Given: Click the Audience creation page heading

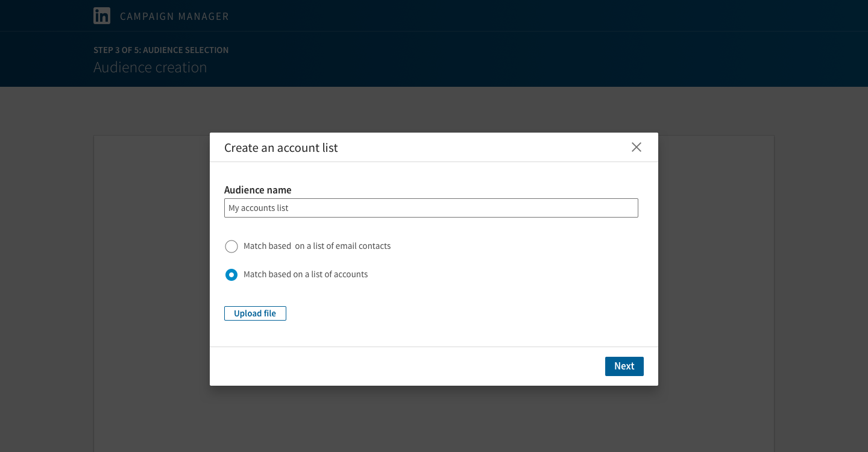Looking at the screenshot, I should (x=150, y=67).
